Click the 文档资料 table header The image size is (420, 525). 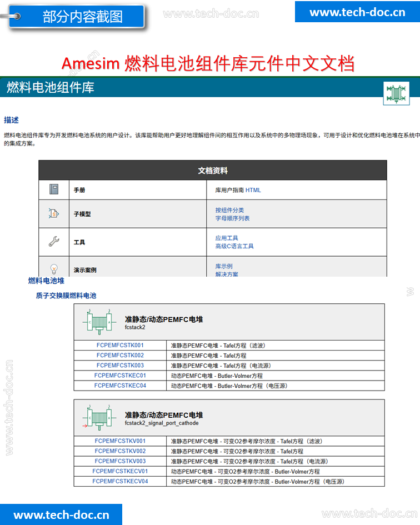pyautogui.click(x=213, y=171)
